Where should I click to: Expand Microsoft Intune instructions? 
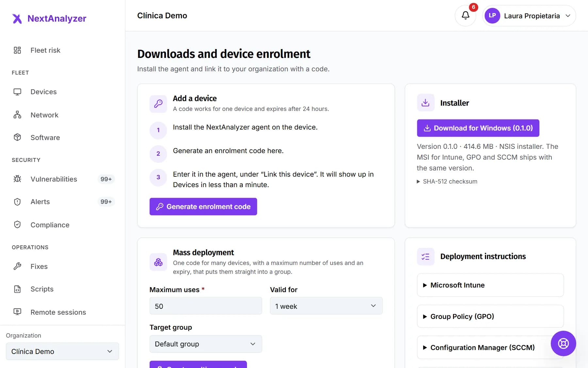(490, 285)
